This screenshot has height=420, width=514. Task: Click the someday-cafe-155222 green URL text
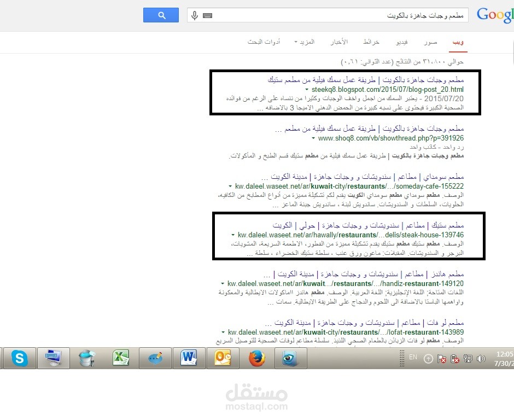click(349, 186)
